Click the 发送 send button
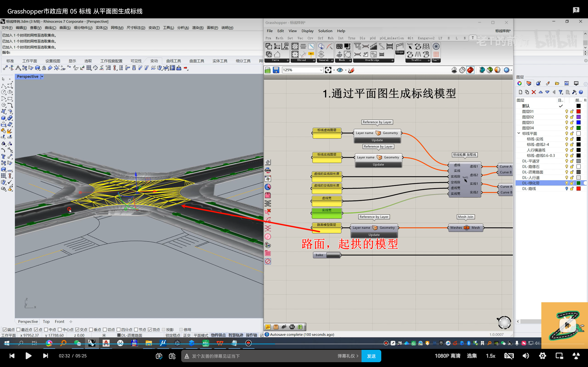 (371, 356)
